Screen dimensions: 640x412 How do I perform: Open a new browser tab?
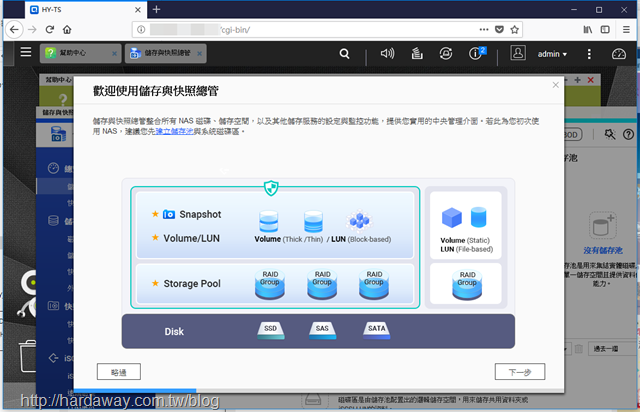tap(156, 9)
